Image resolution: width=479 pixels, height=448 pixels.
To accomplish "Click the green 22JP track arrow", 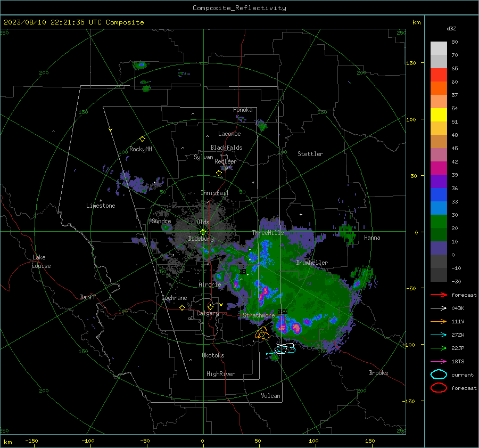I will [439, 348].
